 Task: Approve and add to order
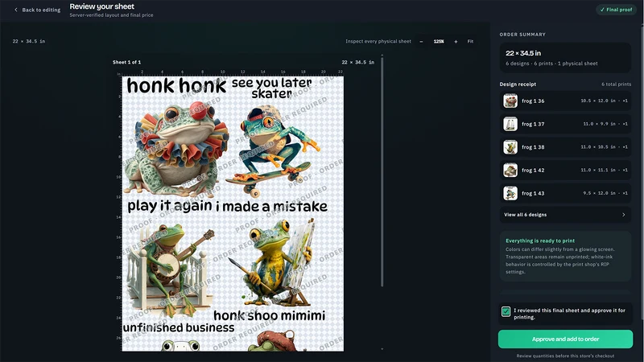click(565, 339)
